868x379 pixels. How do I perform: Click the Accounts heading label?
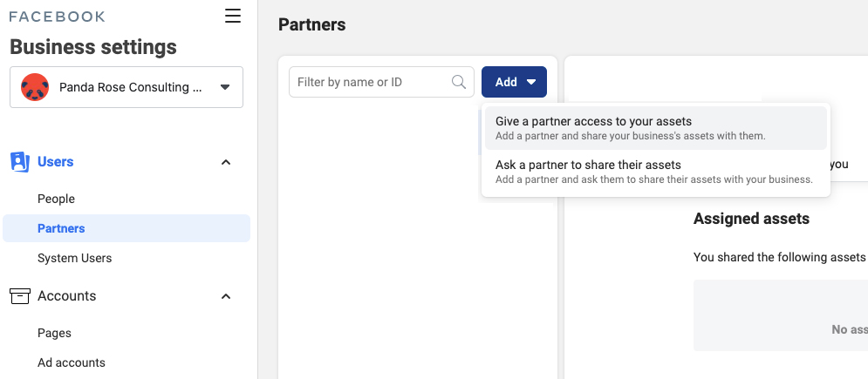[66, 296]
